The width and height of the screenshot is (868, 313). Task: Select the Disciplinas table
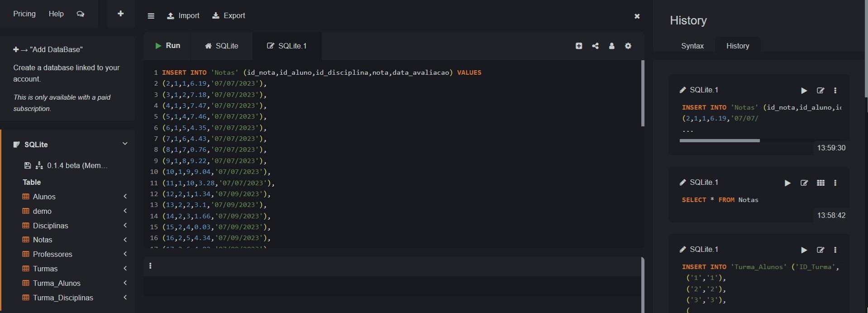coord(51,226)
